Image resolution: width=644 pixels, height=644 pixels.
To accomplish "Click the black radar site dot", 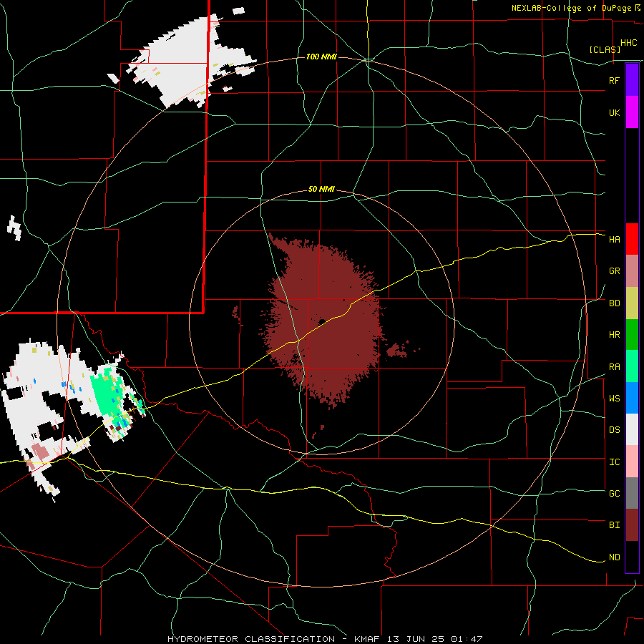I will (323, 321).
